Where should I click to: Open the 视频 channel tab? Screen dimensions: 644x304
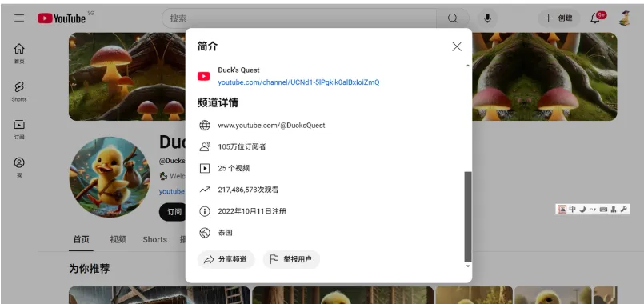(x=118, y=239)
